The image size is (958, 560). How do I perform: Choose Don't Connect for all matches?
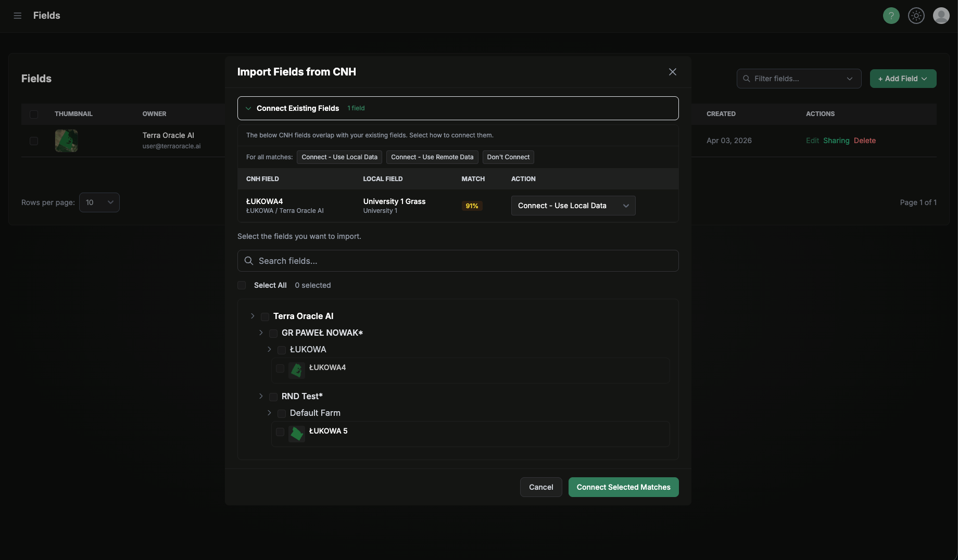(x=508, y=157)
